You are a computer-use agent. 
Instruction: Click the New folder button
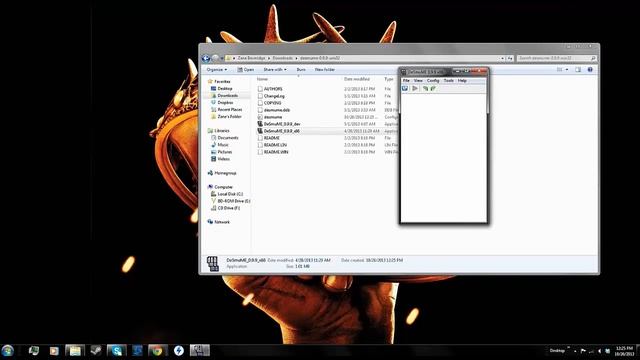pyautogui.click(x=324, y=69)
